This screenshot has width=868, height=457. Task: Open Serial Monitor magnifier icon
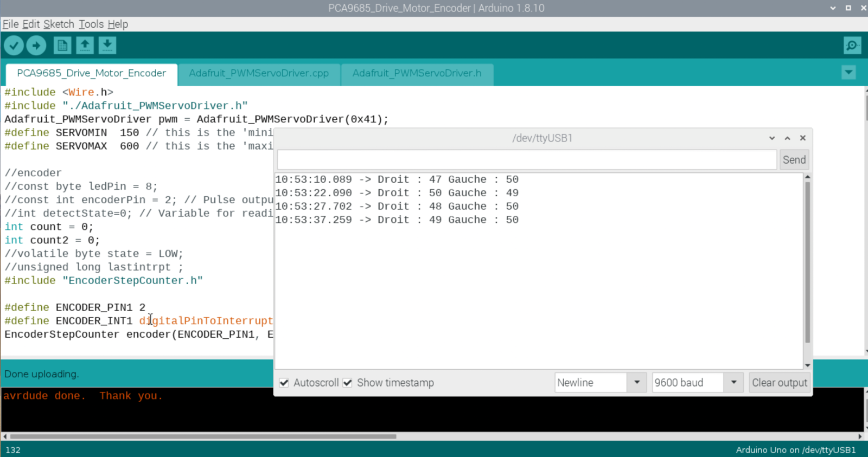click(852, 46)
